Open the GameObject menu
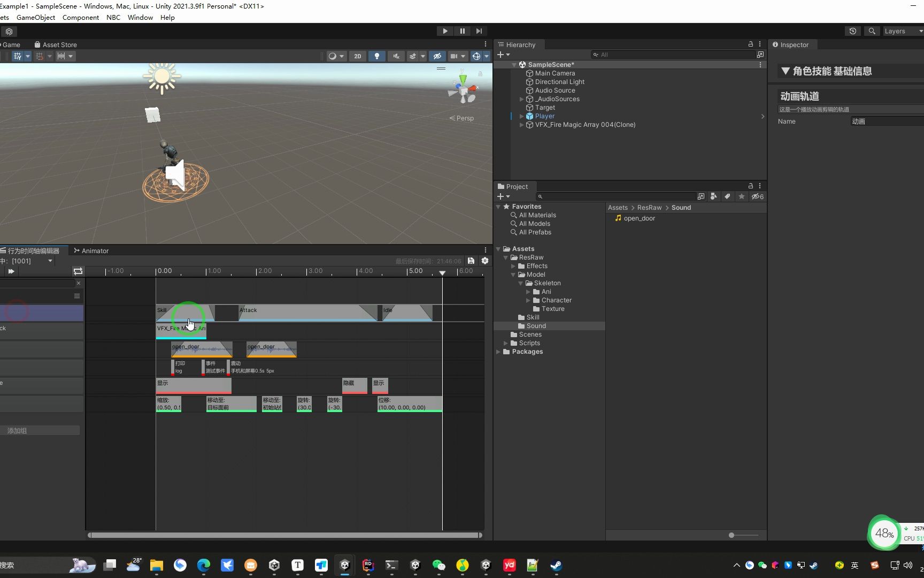 coord(36,17)
